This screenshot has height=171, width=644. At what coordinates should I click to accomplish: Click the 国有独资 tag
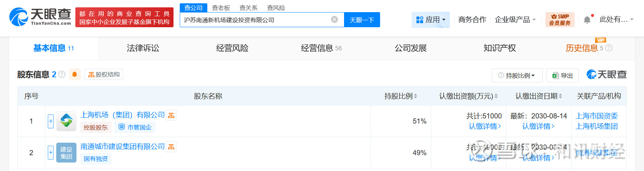coord(96,159)
